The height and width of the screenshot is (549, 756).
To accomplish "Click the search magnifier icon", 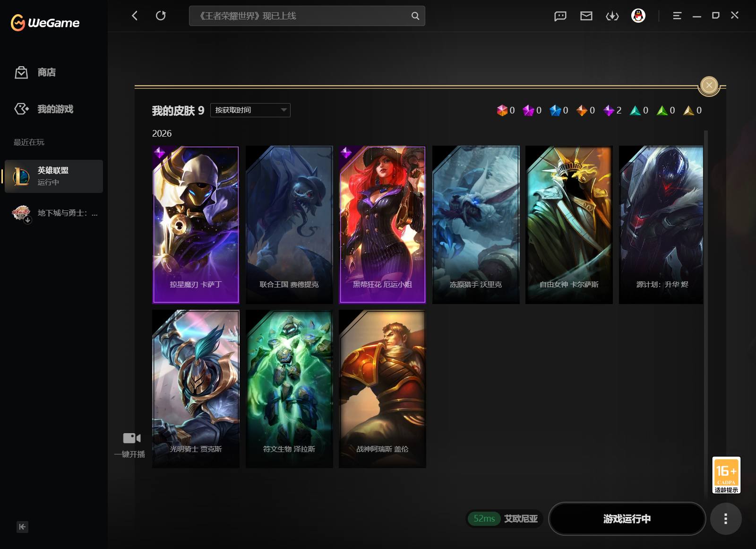I will pos(415,16).
